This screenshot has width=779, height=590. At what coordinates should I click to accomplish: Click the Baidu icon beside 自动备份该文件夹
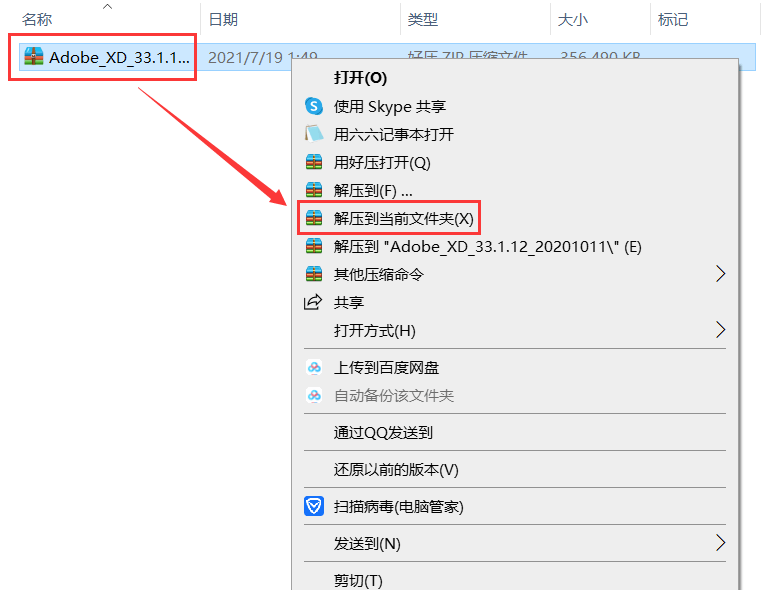[313, 395]
